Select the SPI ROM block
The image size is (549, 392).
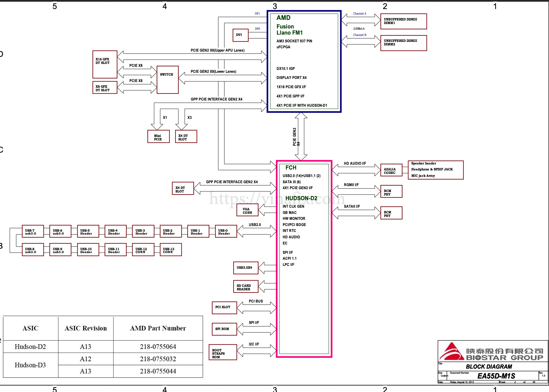224,329
